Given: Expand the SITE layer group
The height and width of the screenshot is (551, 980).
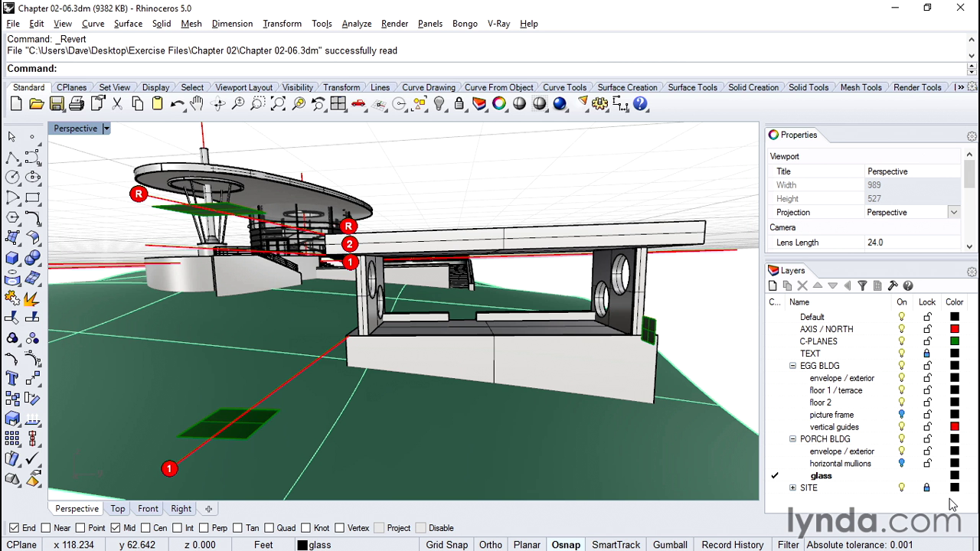Looking at the screenshot, I should click(793, 488).
